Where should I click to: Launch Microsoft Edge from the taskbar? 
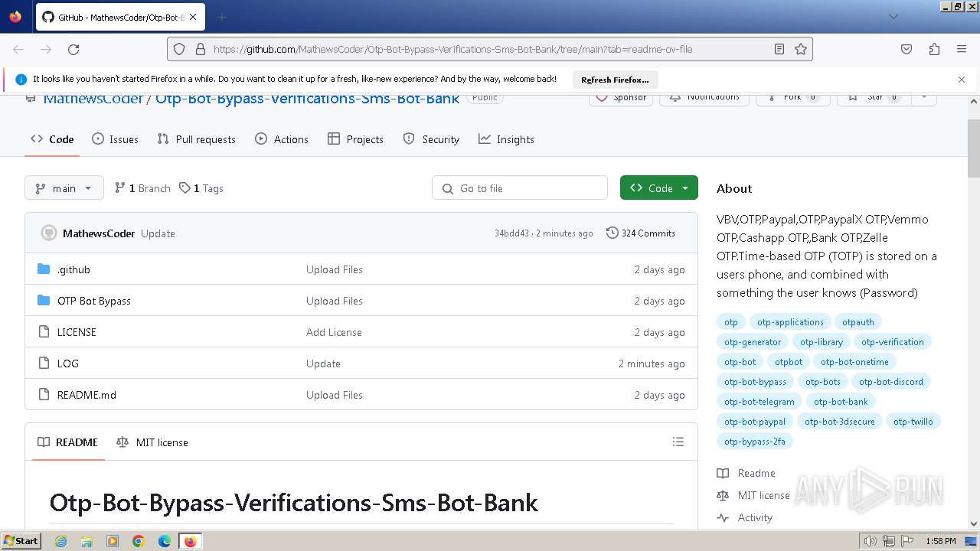click(x=165, y=541)
